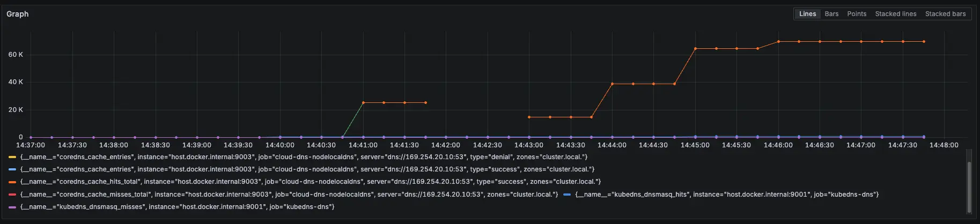Click light blue swatch for success cache entries
Screen dimensions: 980x224
coord(12,169)
